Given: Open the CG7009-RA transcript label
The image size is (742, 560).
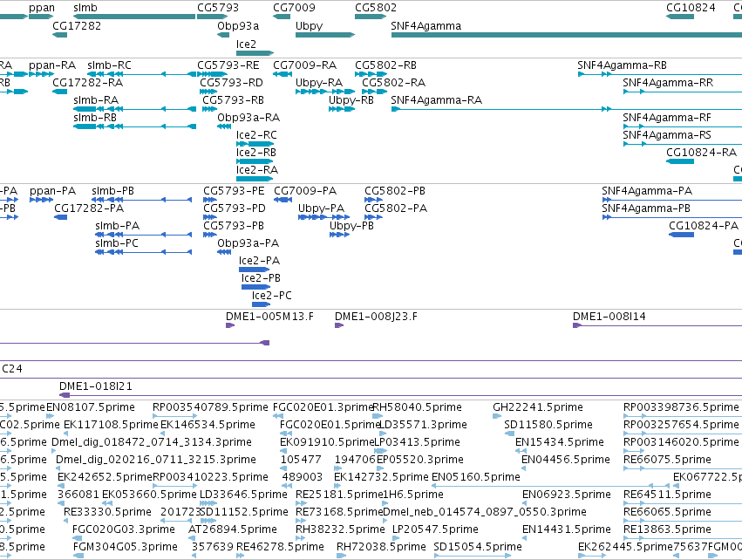Looking at the screenshot, I should point(305,65).
